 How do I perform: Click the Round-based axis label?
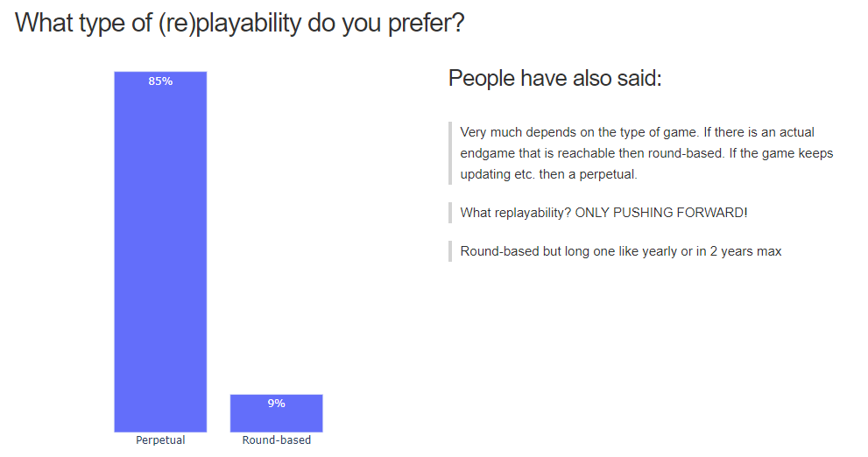coord(276,439)
